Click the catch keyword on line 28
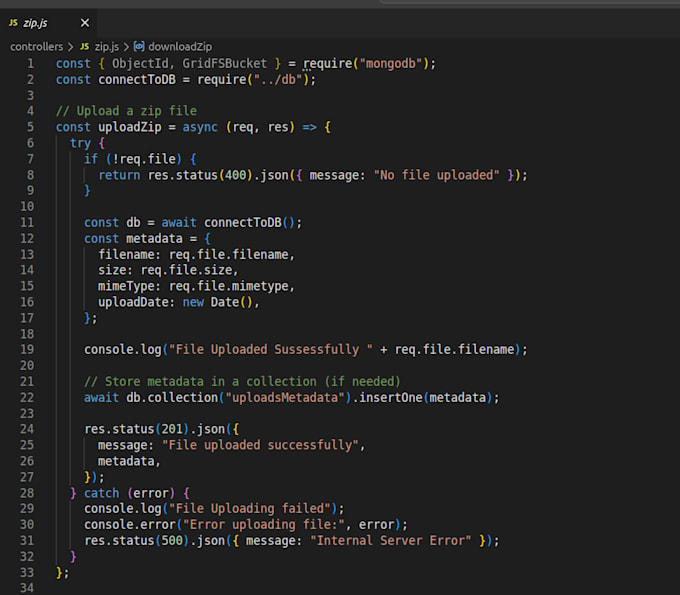 (x=101, y=493)
